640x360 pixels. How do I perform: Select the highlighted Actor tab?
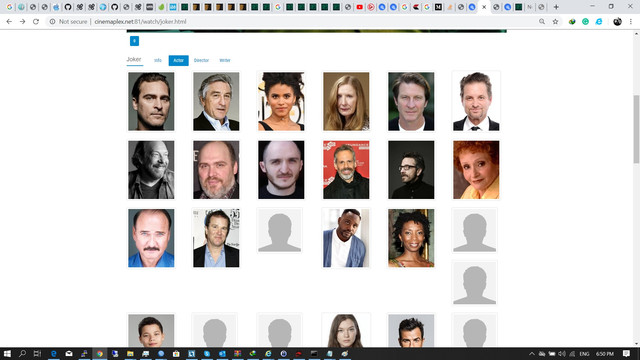178,60
